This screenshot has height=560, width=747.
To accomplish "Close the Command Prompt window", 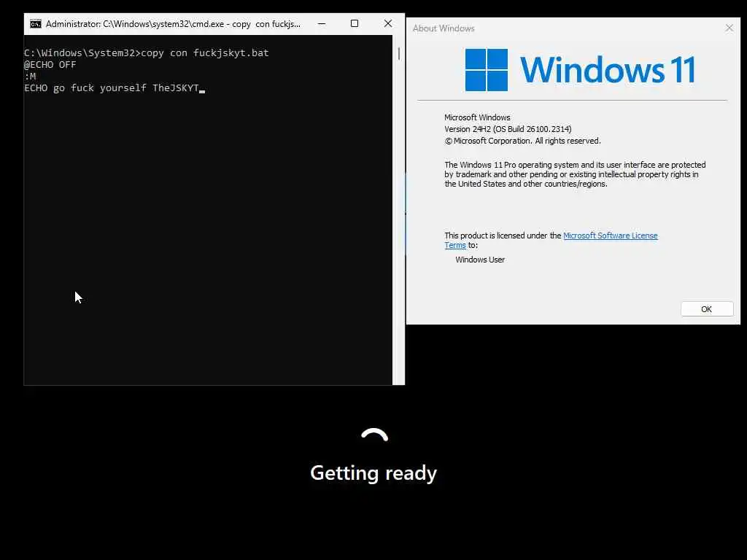I will [388, 24].
